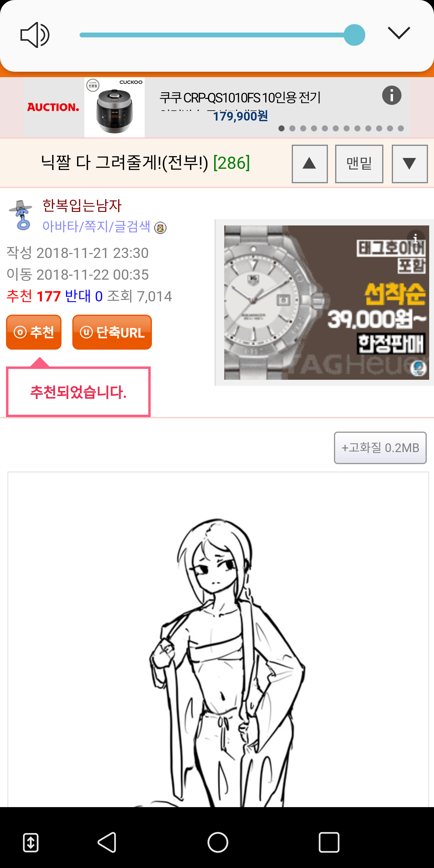Open author name 한복입는남자 link
Image resolution: width=434 pixels, height=868 pixels.
click(x=82, y=206)
